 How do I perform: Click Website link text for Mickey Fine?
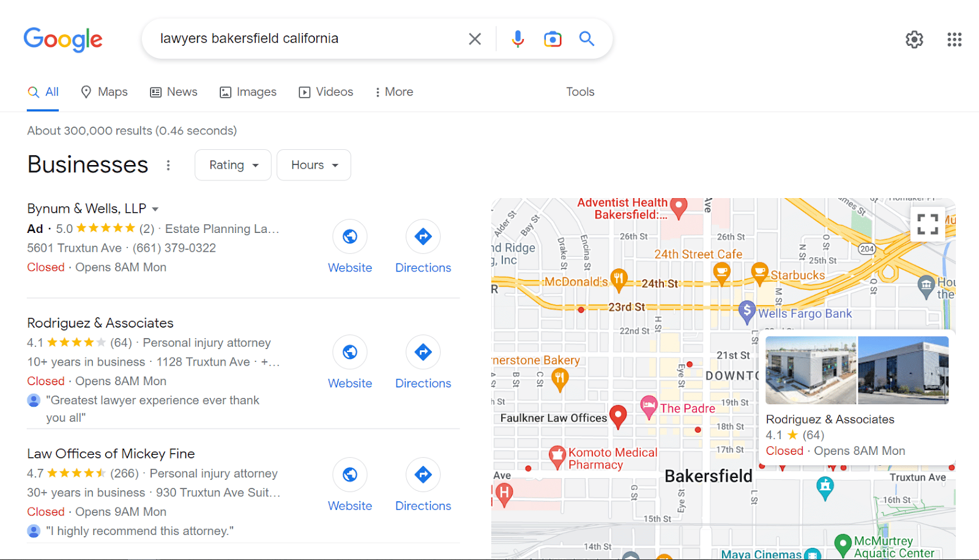(350, 506)
